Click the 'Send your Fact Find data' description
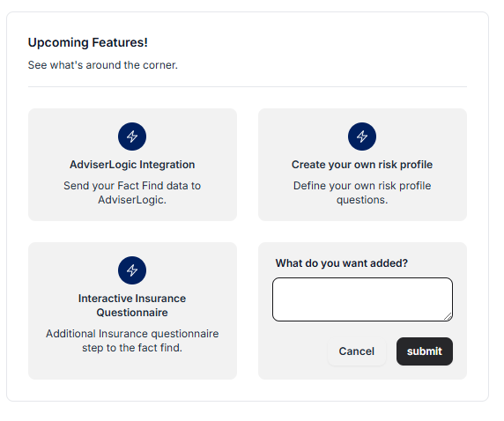504x421 pixels. click(132, 193)
